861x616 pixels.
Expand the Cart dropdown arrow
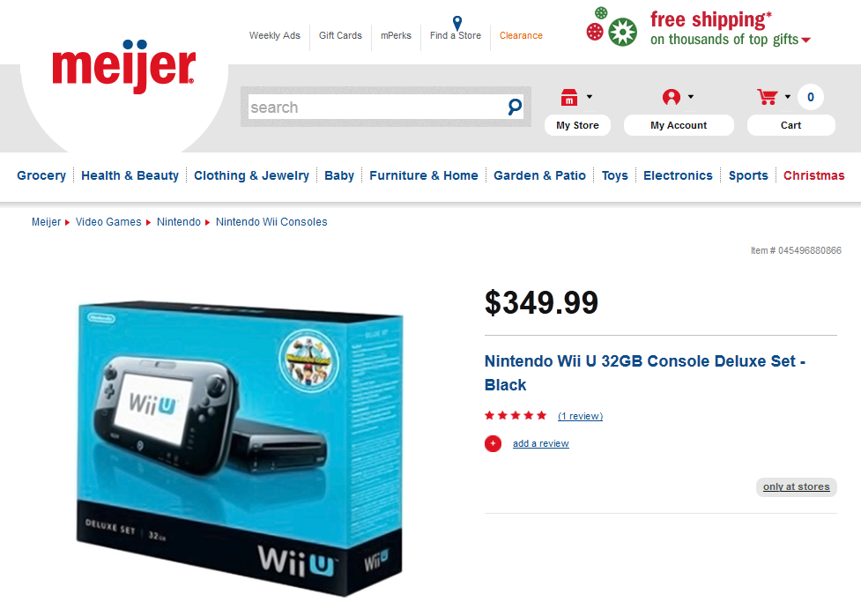pos(788,97)
